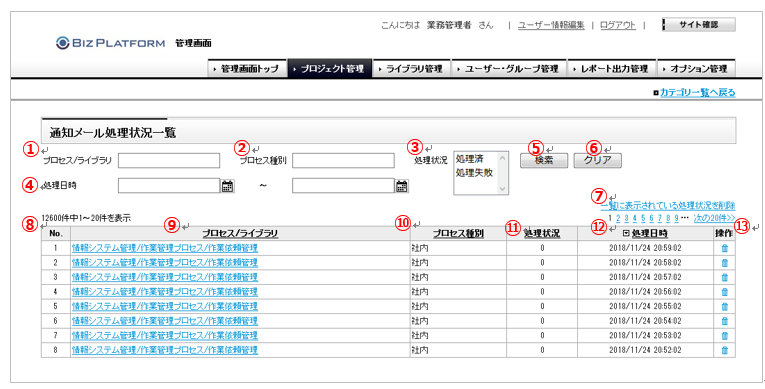The height and width of the screenshot is (389, 765).
Task: Open レポート出力管理 tab
Action: click(x=612, y=69)
